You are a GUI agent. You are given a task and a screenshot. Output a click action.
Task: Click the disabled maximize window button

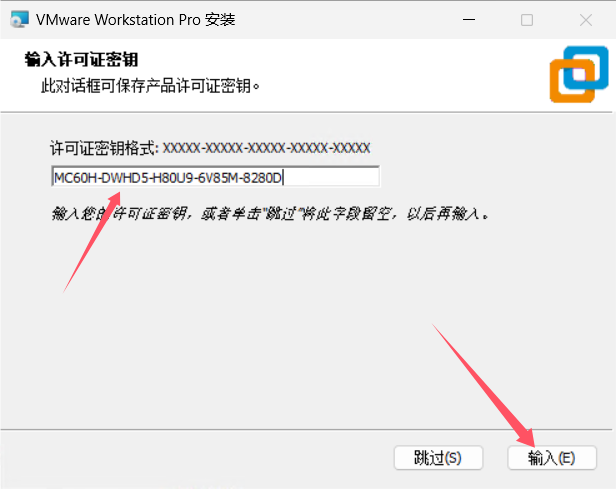click(527, 20)
